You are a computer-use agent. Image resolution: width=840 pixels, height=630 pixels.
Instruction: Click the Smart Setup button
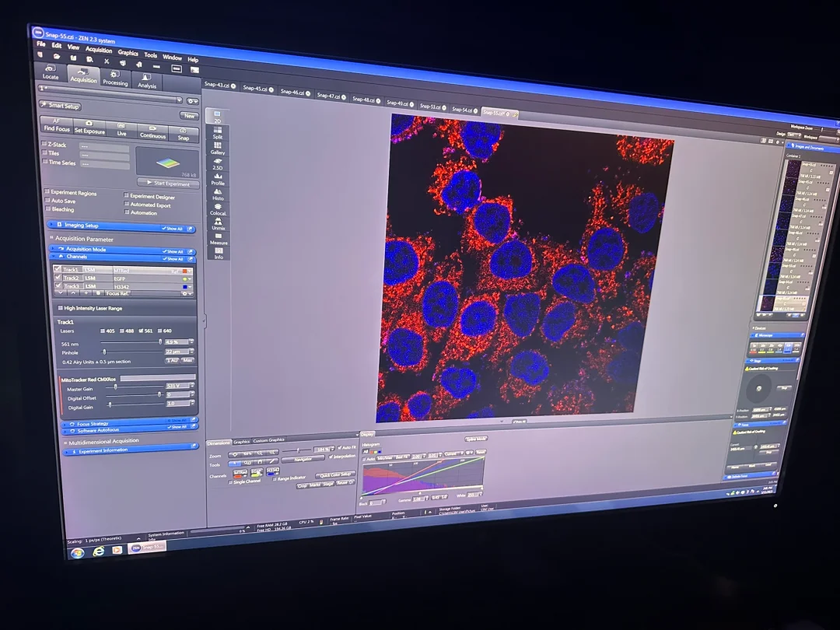tap(60, 105)
